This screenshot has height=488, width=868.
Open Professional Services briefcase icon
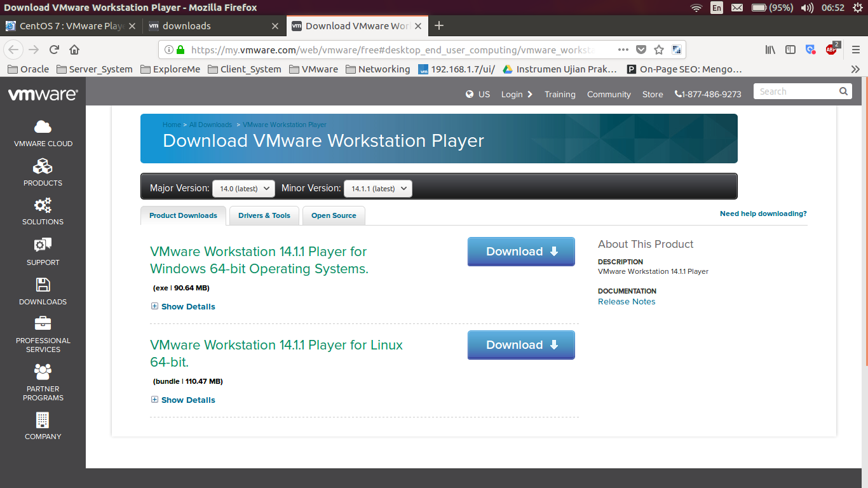43,323
